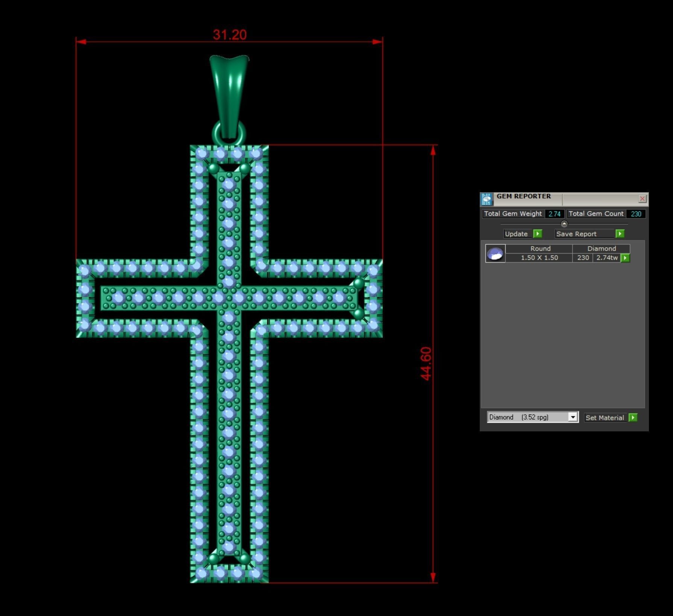
Task: Click the green arrow next to Save Report
Action: tap(620, 234)
